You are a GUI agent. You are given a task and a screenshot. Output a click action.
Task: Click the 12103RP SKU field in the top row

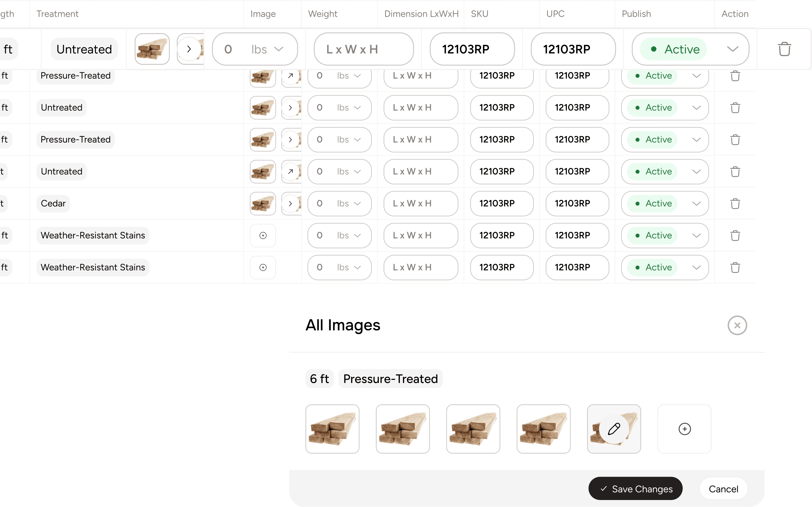472,49
